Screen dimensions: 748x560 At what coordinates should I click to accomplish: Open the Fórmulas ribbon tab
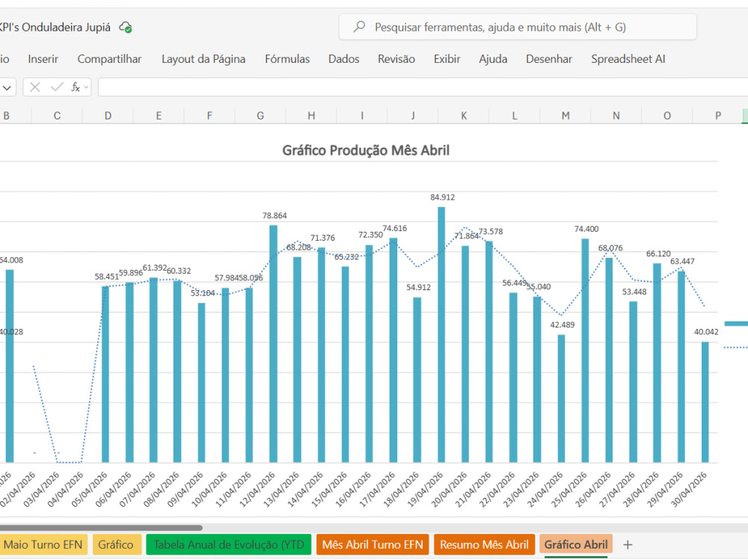(287, 59)
